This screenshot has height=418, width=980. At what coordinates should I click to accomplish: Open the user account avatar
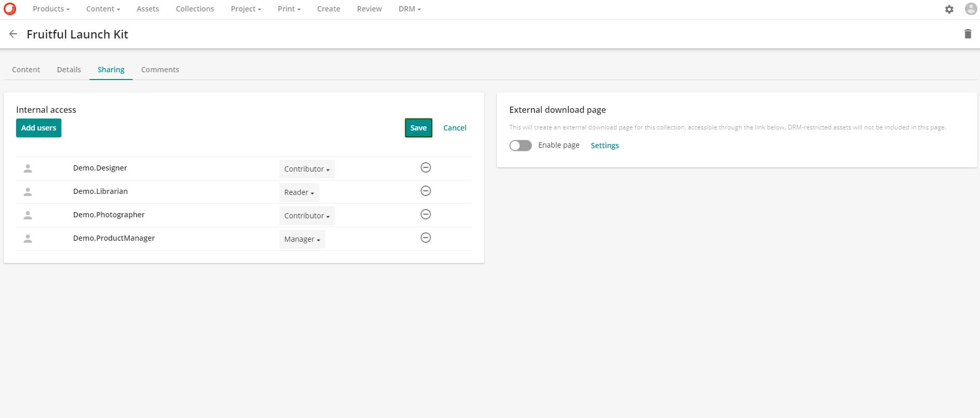971,9
